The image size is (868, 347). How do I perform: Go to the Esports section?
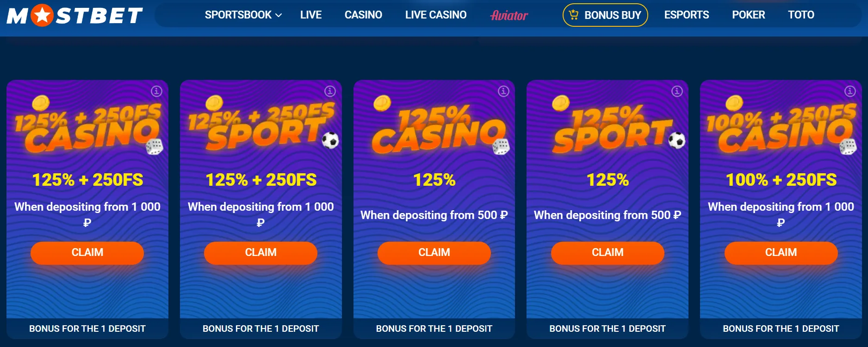pyautogui.click(x=687, y=15)
